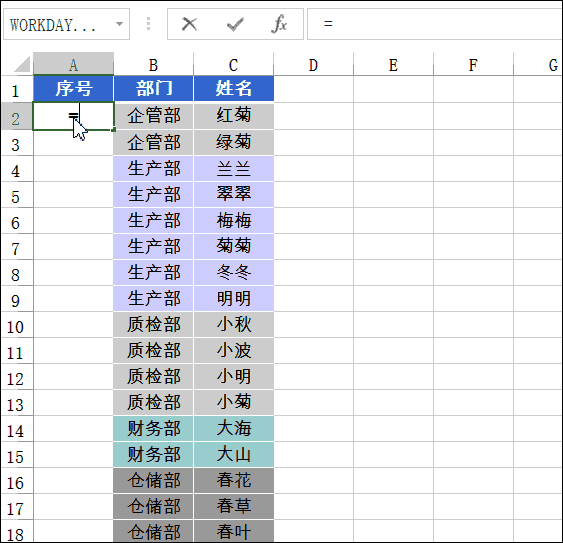
Task: Select row 2 header
Action: click(x=17, y=117)
